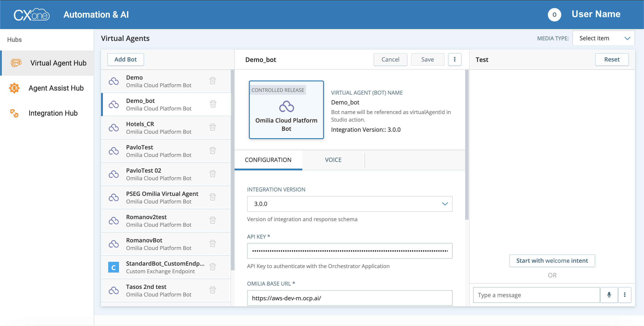Open the Integration Version dropdown
Screen dimensions: 644x326
(350, 204)
